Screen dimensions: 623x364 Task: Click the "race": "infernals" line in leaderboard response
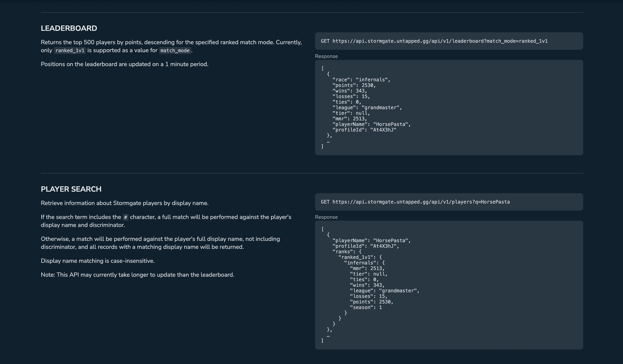(361, 80)
